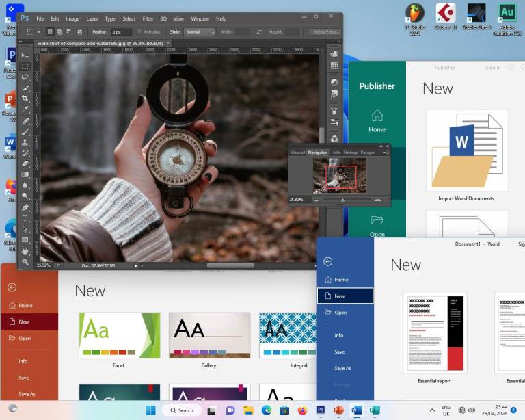Pick the Crop tool
This screenshot has height=420, width=525.
[25, 99]
